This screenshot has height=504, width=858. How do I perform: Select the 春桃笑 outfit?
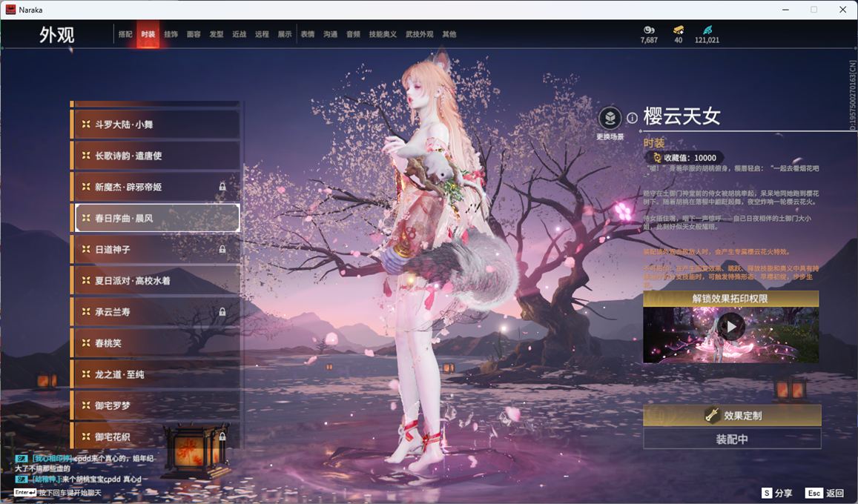156,342
